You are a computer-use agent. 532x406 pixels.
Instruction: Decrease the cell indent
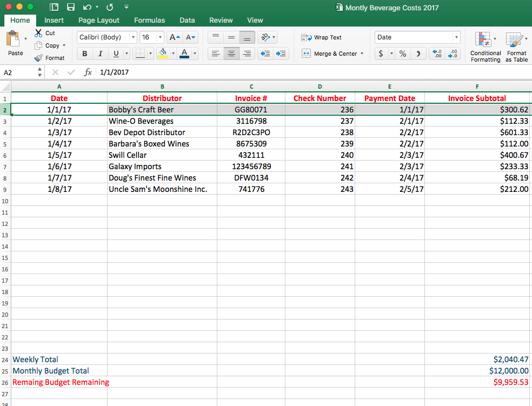[265, 54]
